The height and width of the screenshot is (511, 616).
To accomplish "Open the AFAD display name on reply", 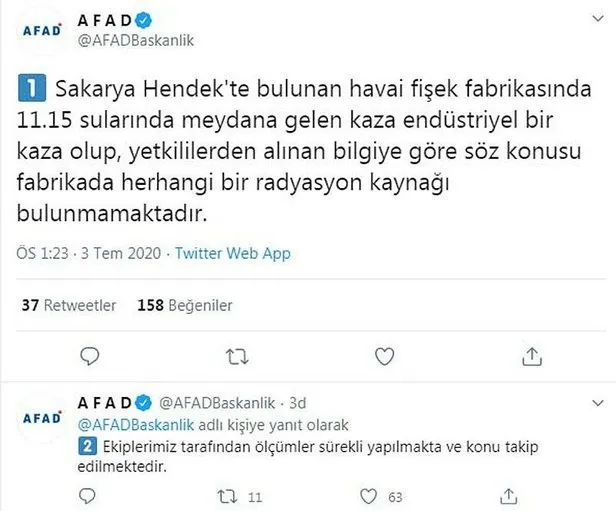I will pyautogui.click(x=105, y=403).
